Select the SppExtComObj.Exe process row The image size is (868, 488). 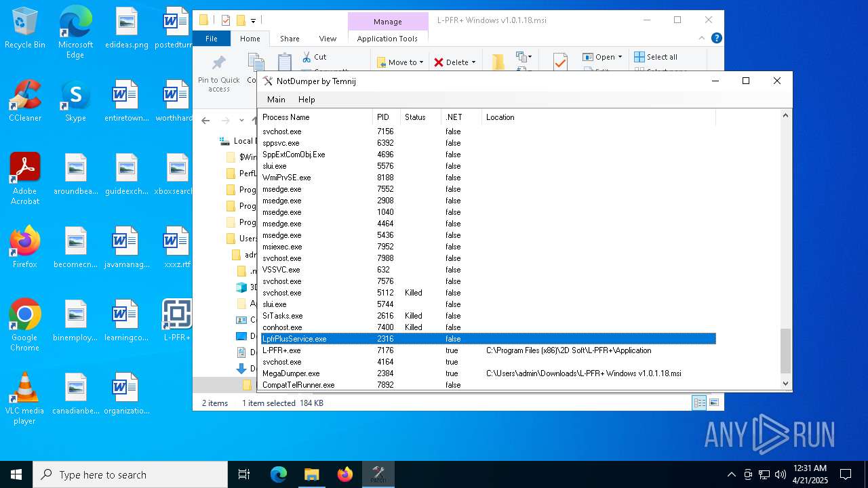(488, 155)
